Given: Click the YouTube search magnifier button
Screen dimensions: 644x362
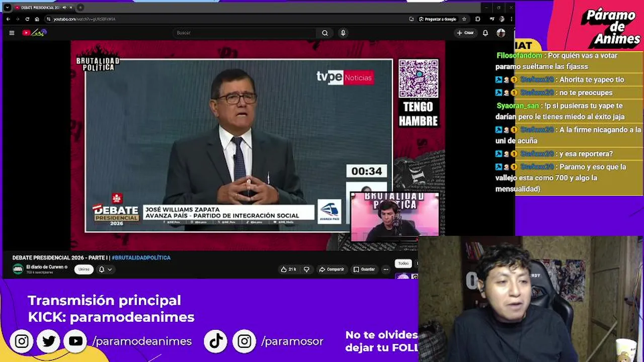Looking at the screenshot, I should 325,33.
